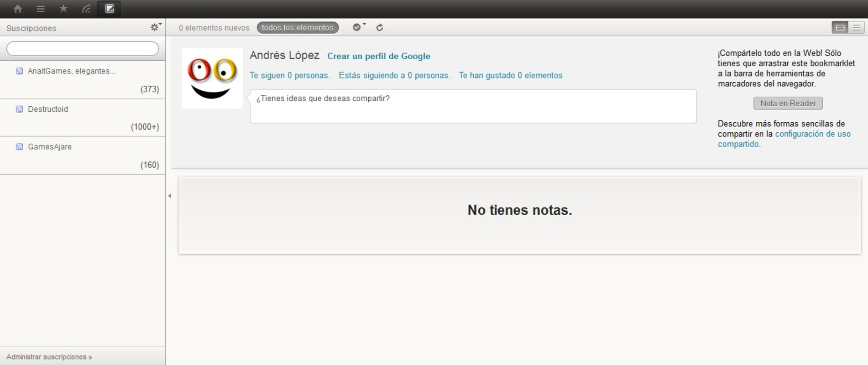
Task: Click Destructoid feed RSS icon
Action: (x=19, y=109)
